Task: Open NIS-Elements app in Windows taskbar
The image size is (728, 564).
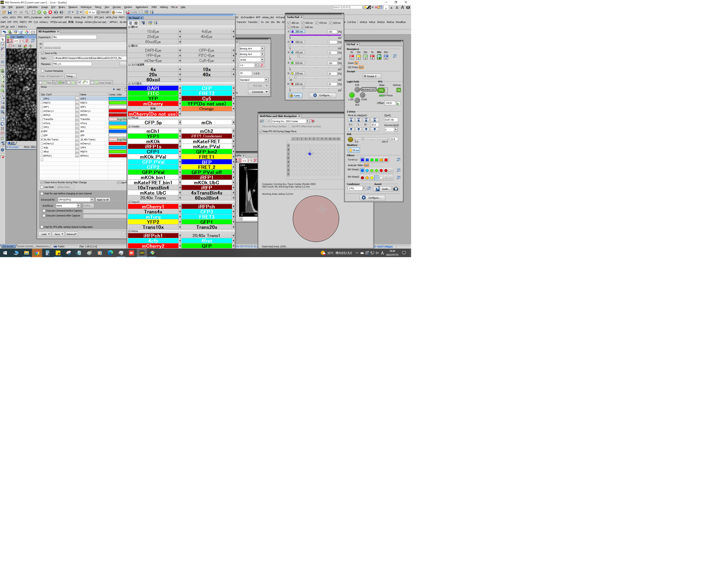Action: coord(142,253)
